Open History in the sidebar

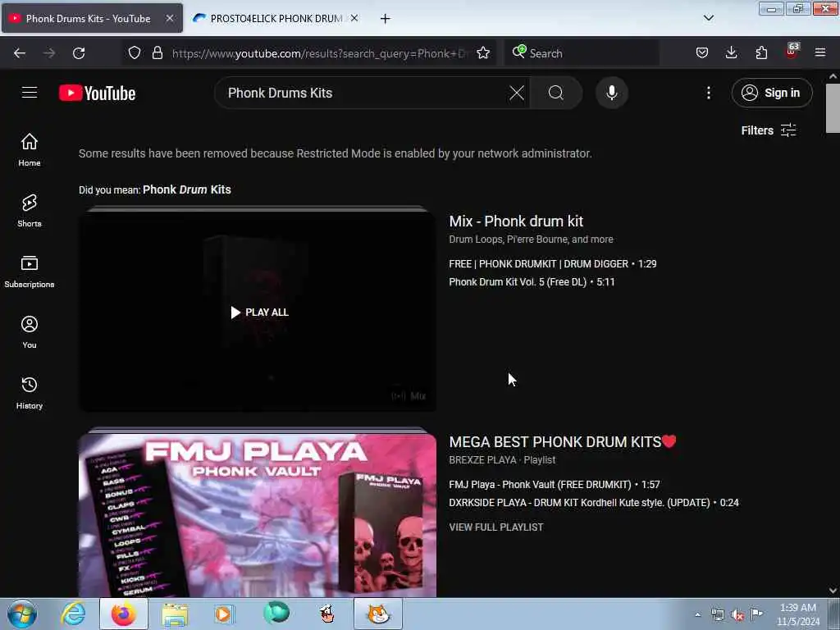tap(30, 393)
